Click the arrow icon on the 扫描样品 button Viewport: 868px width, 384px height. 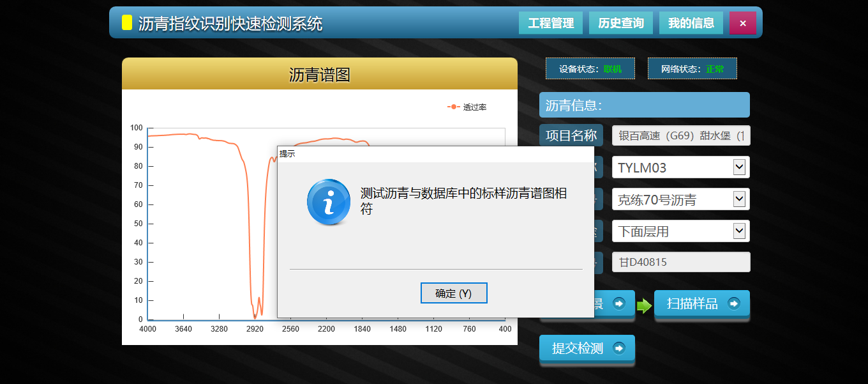point(733,303)
